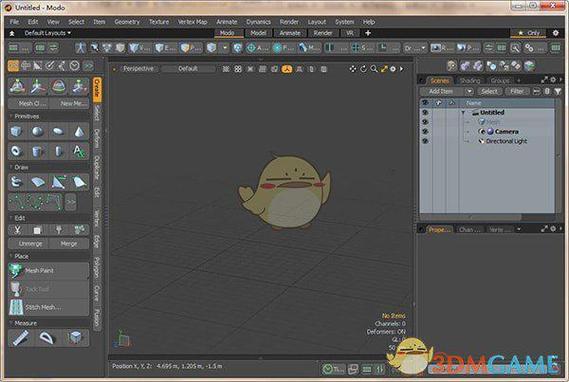
Task: Collapse the Place section
Action: [x=11, y=256]
